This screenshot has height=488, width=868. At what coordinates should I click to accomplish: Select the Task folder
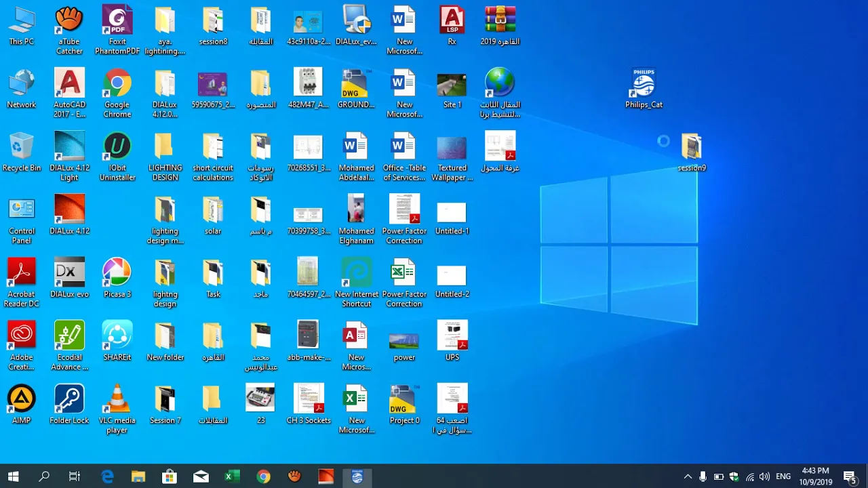pos(213,278)
